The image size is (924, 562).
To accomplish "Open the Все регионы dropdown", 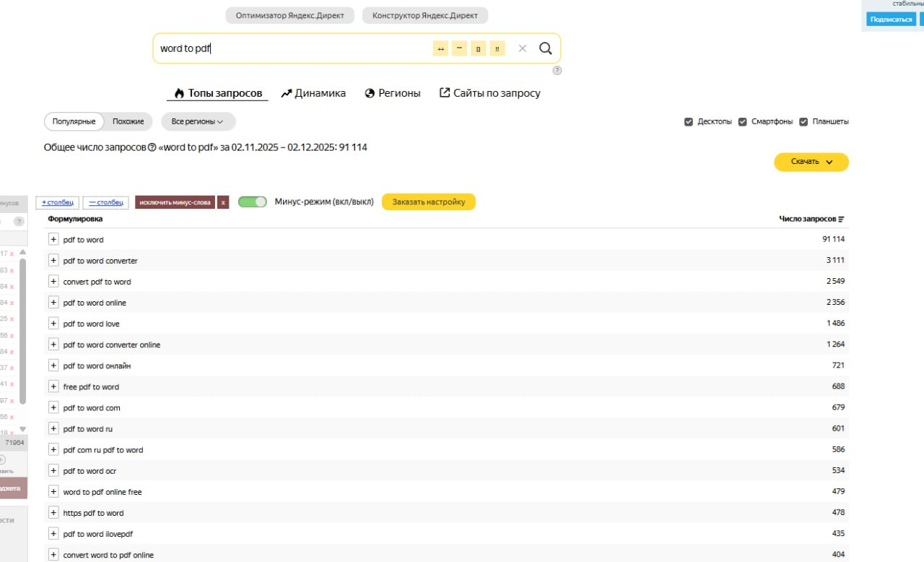I will click(198, 121).
